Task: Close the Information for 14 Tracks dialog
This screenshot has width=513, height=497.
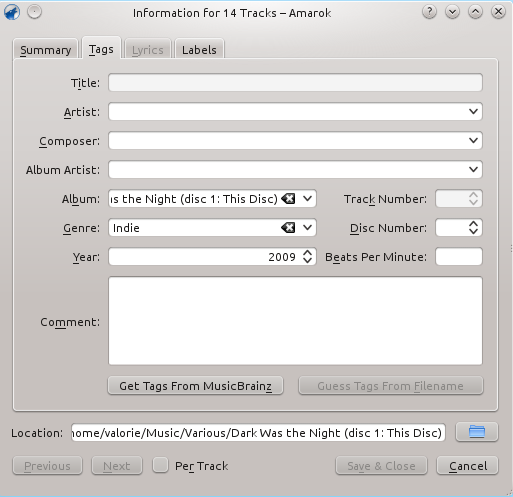Action: pyautogui.click(x=498, y=12)
